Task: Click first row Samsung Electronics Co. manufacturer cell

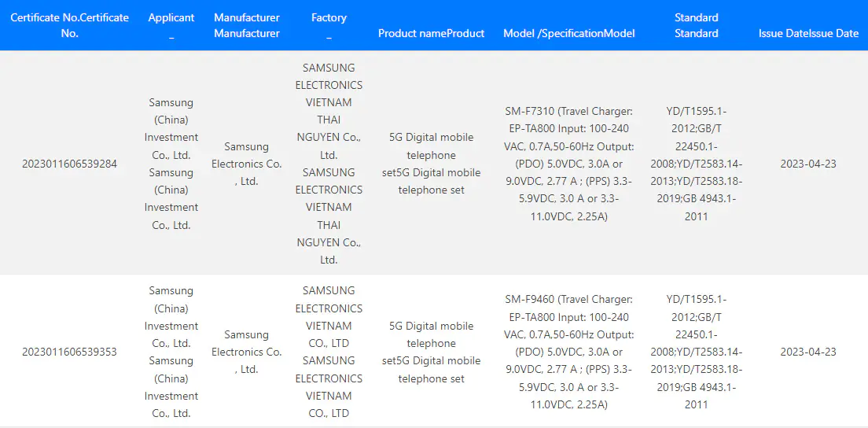Action: [x=247, y=164]
